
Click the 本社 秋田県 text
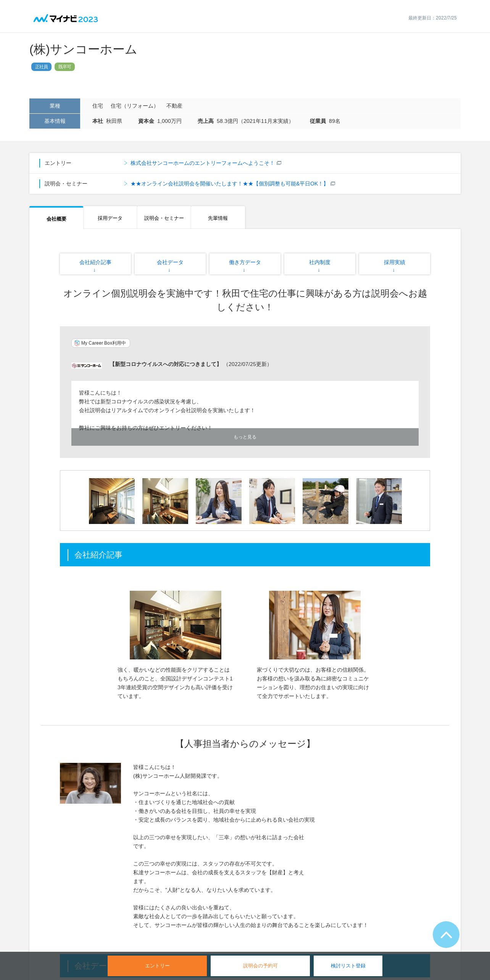(x=107, y=121)
